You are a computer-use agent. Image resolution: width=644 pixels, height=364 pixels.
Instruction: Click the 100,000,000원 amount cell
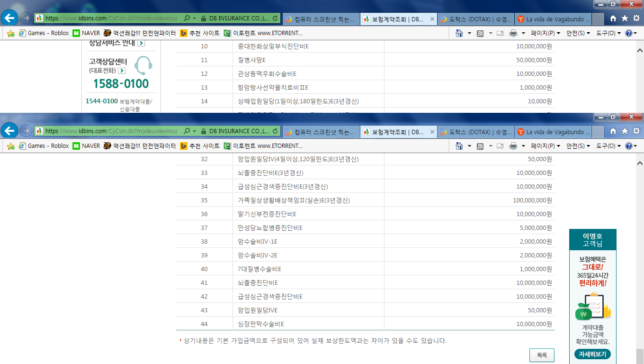[532, 200]
